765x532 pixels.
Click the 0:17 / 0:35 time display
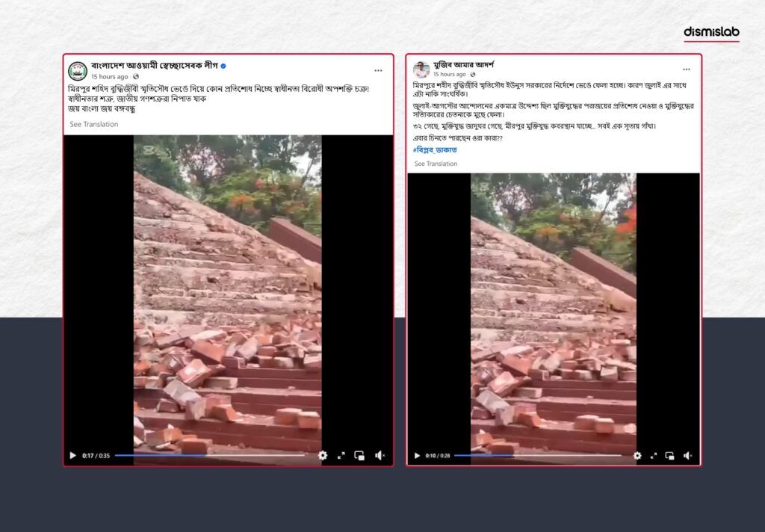pos(96,455)
